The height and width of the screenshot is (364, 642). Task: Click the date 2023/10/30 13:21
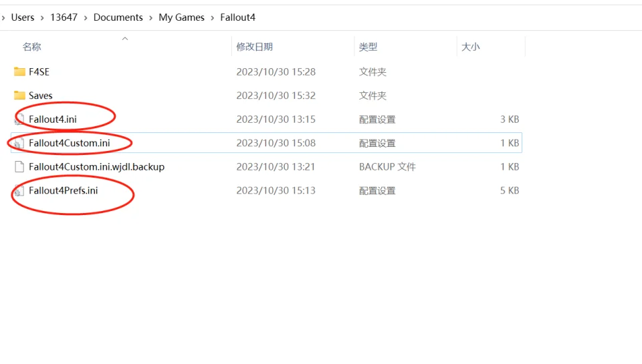point(276,167)
